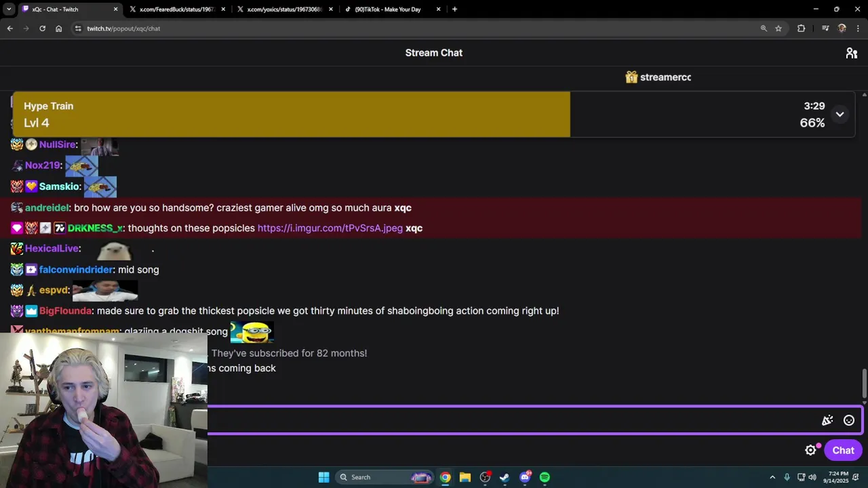Click username Samskio in chat
Image resolution: width=868 pixels, height=488 pixels.
coord(60,186)
